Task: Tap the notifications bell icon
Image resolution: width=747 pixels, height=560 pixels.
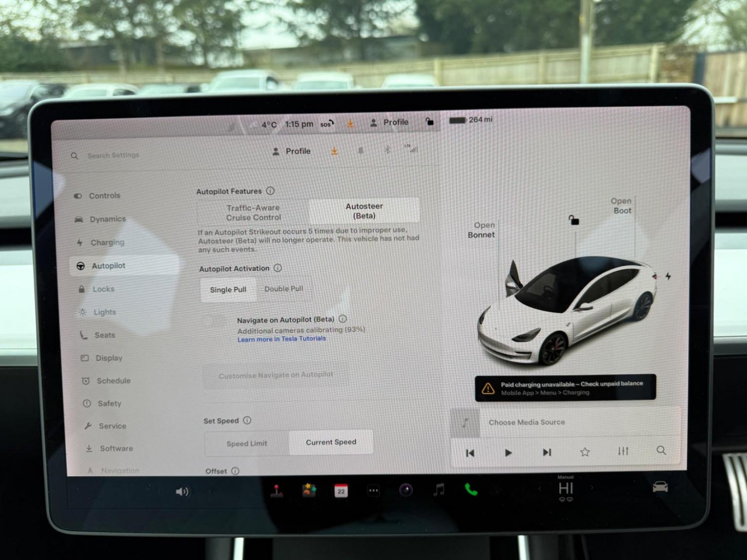Action: click(x=361, y=150)
